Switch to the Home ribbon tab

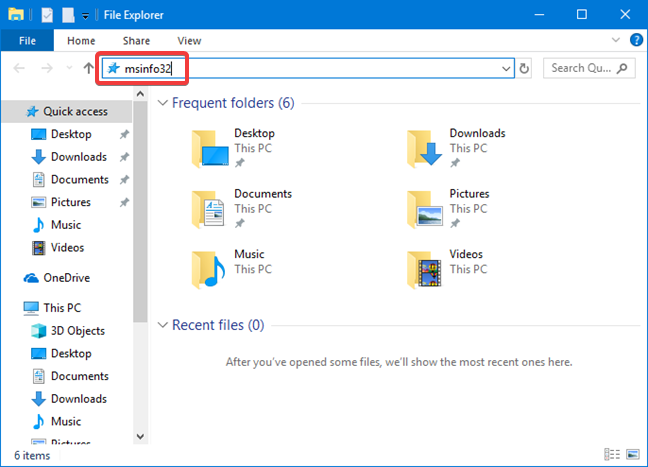pyautogui.click(x=81, y=41)
